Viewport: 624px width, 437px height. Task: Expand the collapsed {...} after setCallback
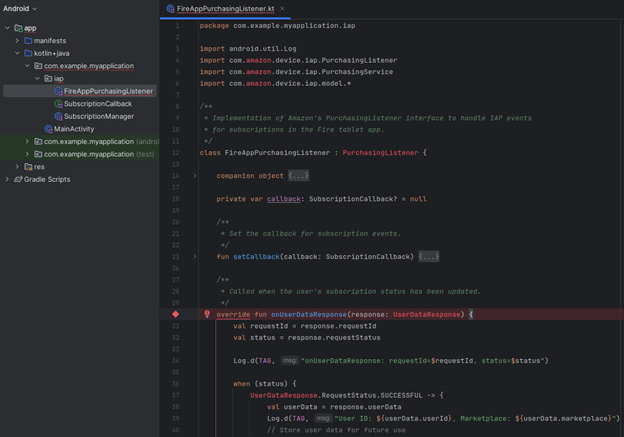pos(429,257)
